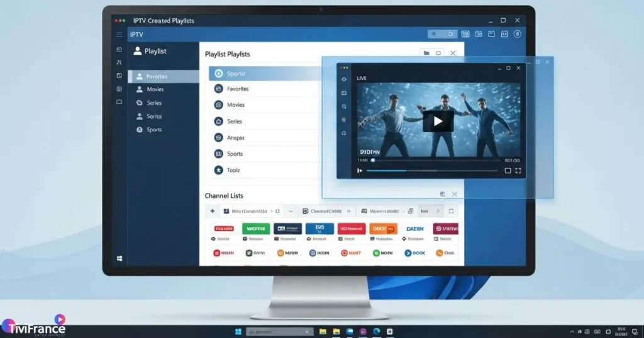Select the Toplz playlist entry
Screen dimensions: 644x338
pos(265,170)
